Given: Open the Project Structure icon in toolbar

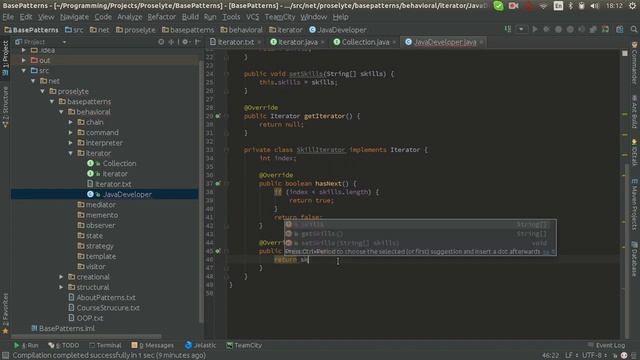Looking at the screenshot, I should 620,29.
